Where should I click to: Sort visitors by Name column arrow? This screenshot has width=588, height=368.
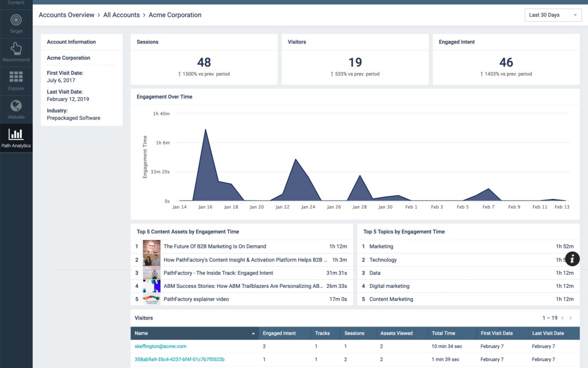click(x=253, y=334)
